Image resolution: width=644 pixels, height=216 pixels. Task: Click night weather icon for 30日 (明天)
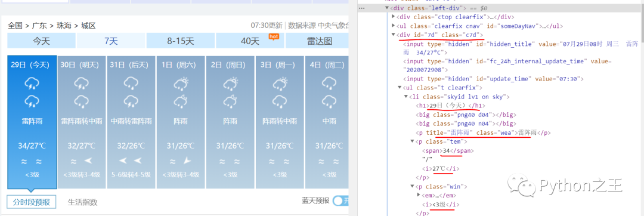click(x=81, y=101)
